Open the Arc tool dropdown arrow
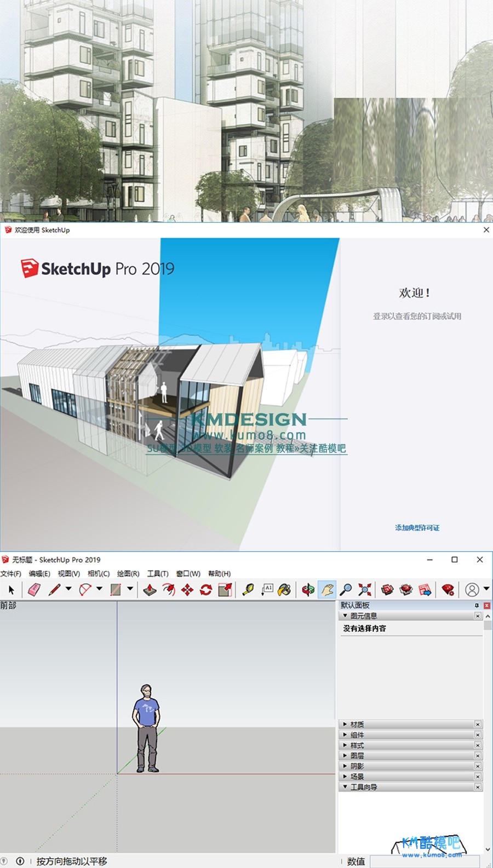The height and width of the screenshot is (868, 493). click(x=99, y=589)
